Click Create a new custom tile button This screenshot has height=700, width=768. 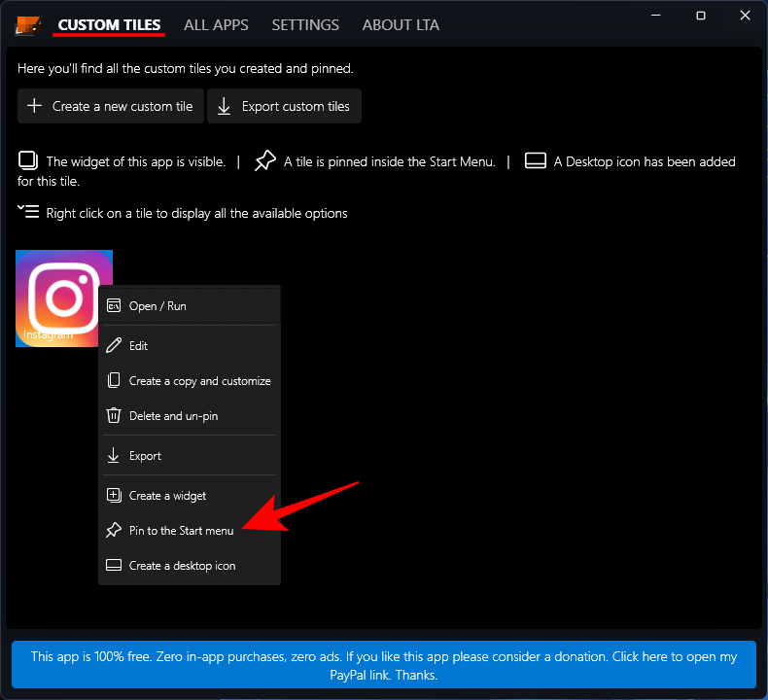click(x=111, y=106)
